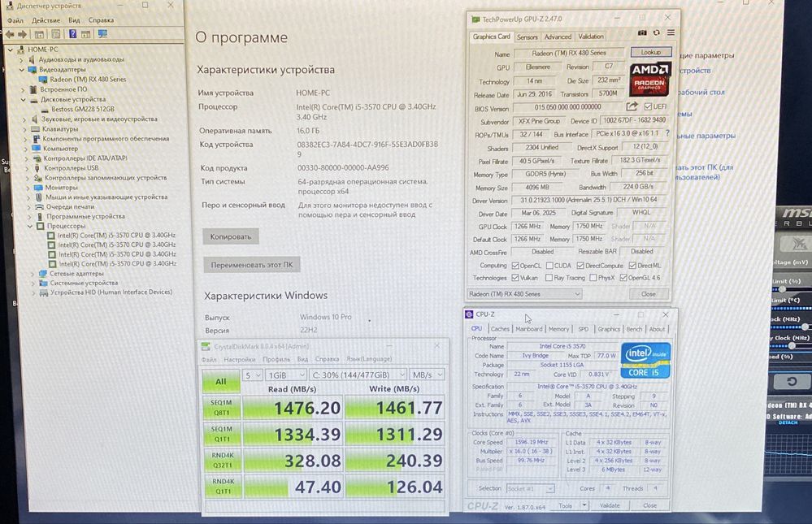The height and width of the screenshot is (524, 812).
Task: Refresh GPU-Z data with circular arrows icon
Action: (x=656, y=32)
